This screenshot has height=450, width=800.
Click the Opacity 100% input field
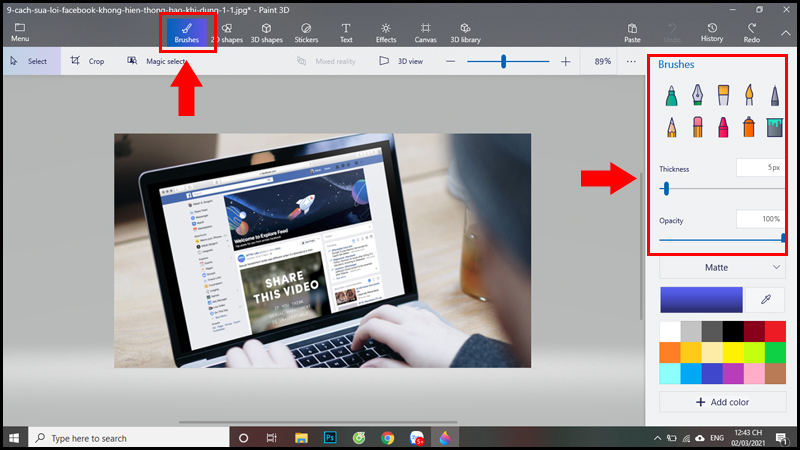[760, 219]
